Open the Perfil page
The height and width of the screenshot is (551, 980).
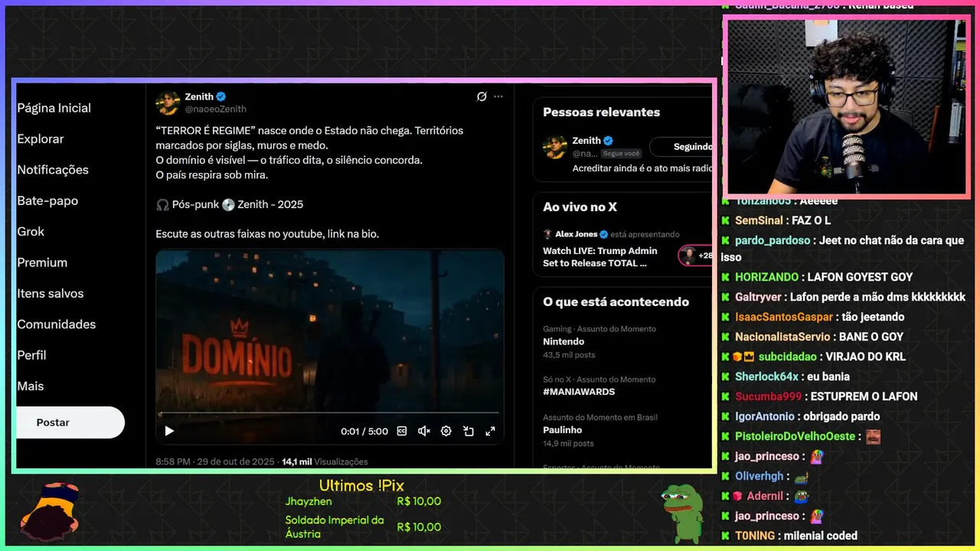click(x=31, y=355)
